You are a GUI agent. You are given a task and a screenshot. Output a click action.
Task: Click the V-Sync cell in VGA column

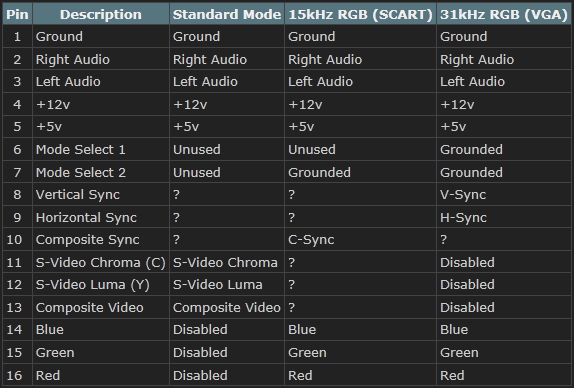click(504, 194)
